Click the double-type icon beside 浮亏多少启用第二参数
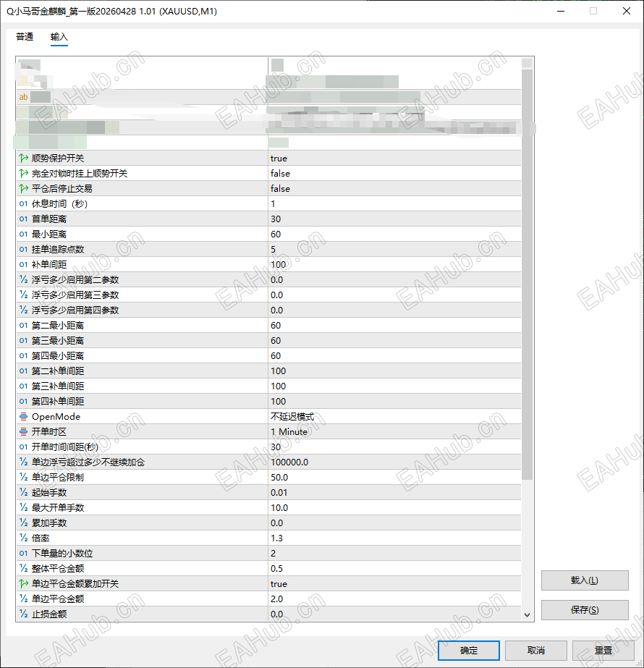 (x=23, y=280)
